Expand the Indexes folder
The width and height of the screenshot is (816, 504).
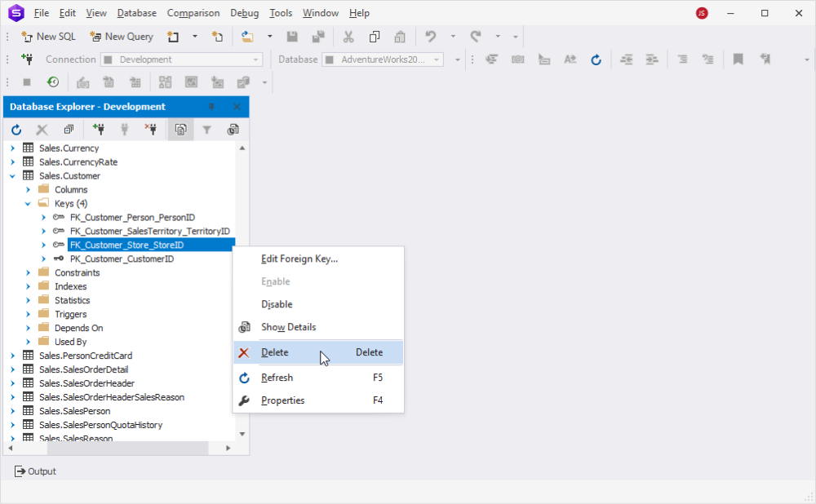(28, 286)
